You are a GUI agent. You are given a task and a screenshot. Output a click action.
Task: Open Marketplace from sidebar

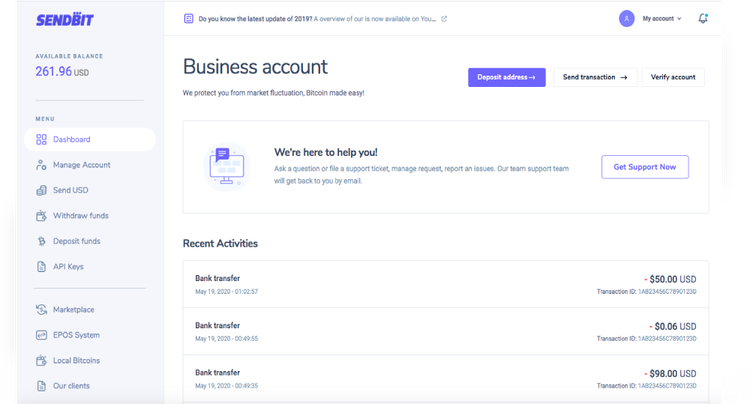73,309
